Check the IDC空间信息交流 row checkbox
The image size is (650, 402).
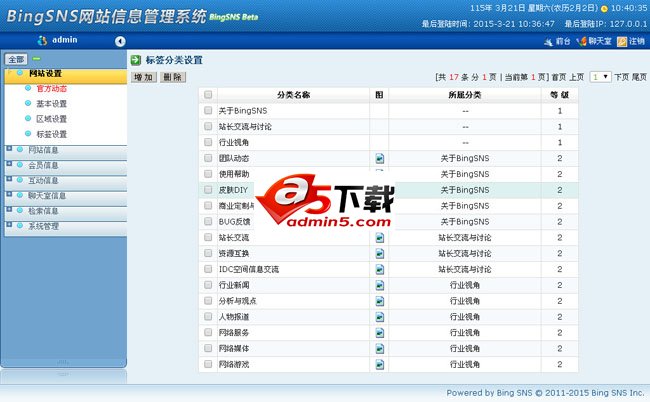click(208, 269)
